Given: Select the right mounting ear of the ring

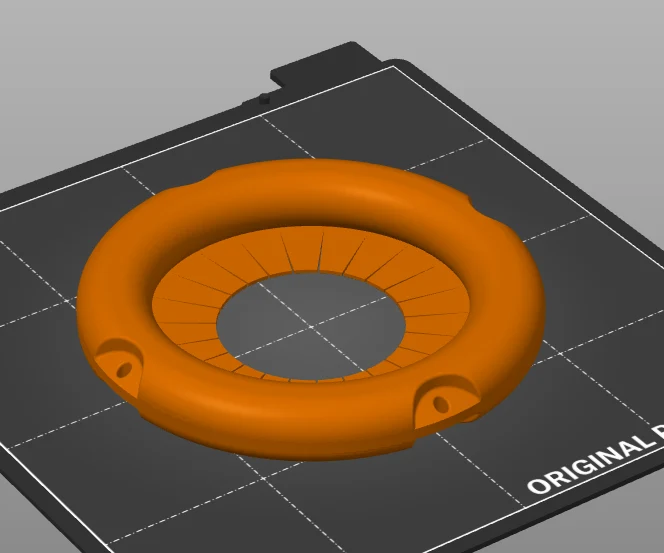Looking at the screenshot, I should pos(445,400).
